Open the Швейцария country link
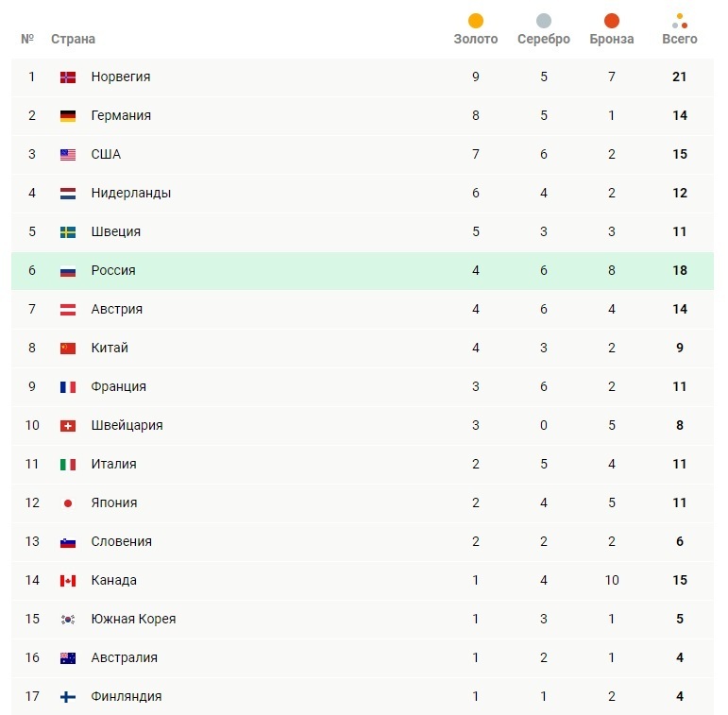 pos(127,426)
